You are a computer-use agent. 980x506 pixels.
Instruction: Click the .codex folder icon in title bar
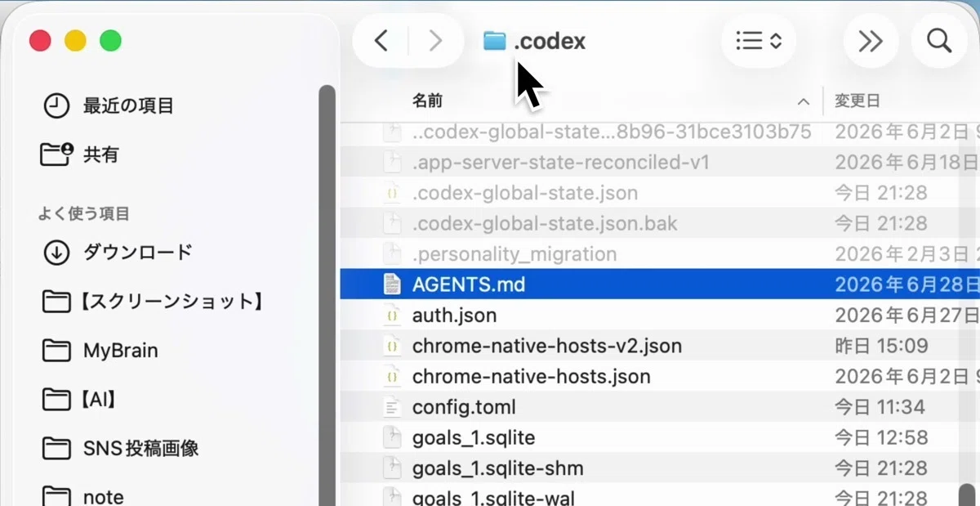pos(494,40)
